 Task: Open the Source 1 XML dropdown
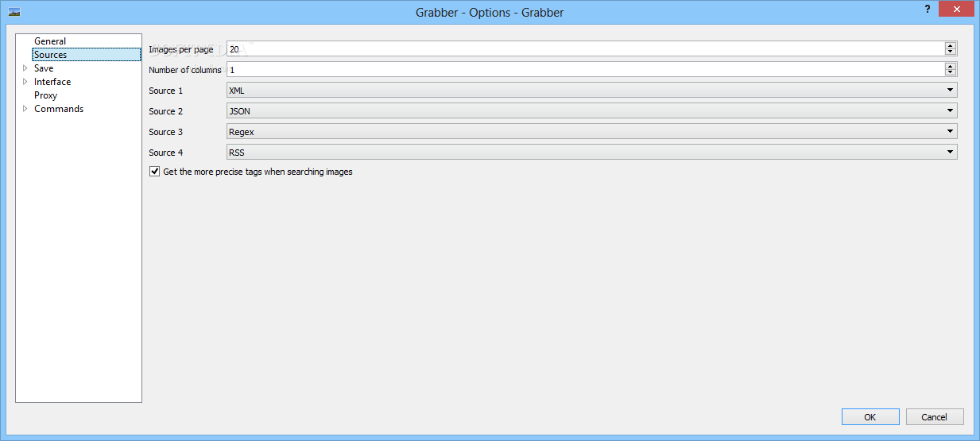coord(591,90)
